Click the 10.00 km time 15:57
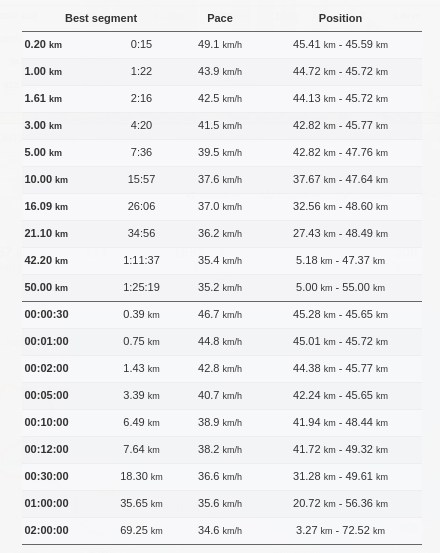The image size is (440, 553). point(141,180)
